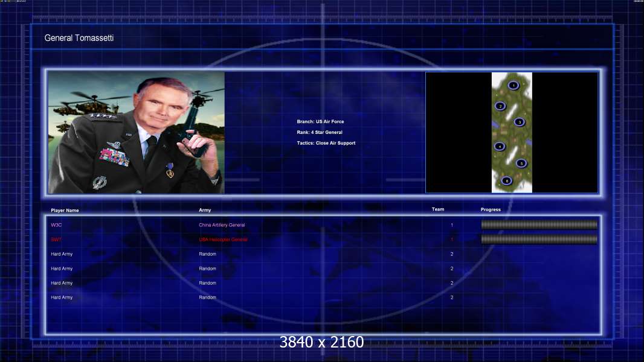The image size is (644, 362).
Task: Click SWT's loading progress bar
Action: coord(539,240)
